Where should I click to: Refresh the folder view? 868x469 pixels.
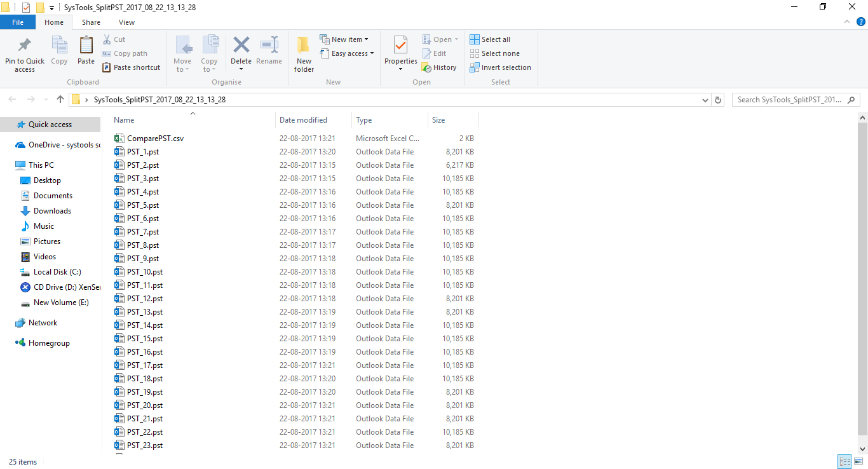[717, 99]
